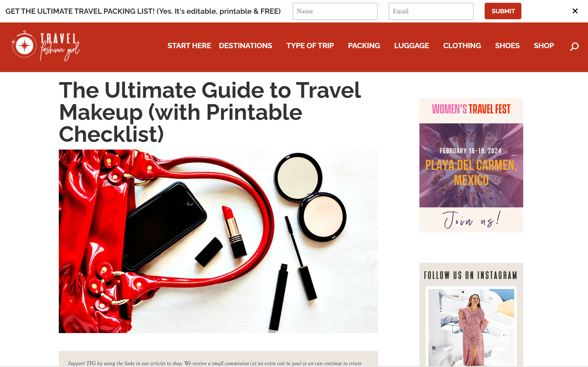Open the Women's Travel Fest banner
The image size is (588, 367).
[471, 165]
